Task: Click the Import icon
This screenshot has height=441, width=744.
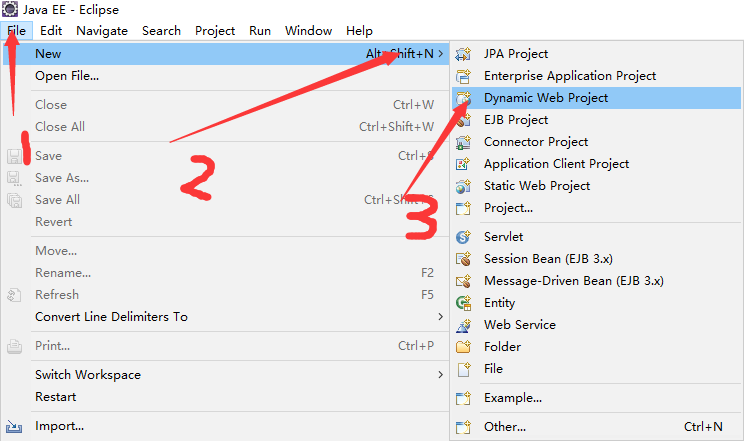Action: (x=14, y=426)
